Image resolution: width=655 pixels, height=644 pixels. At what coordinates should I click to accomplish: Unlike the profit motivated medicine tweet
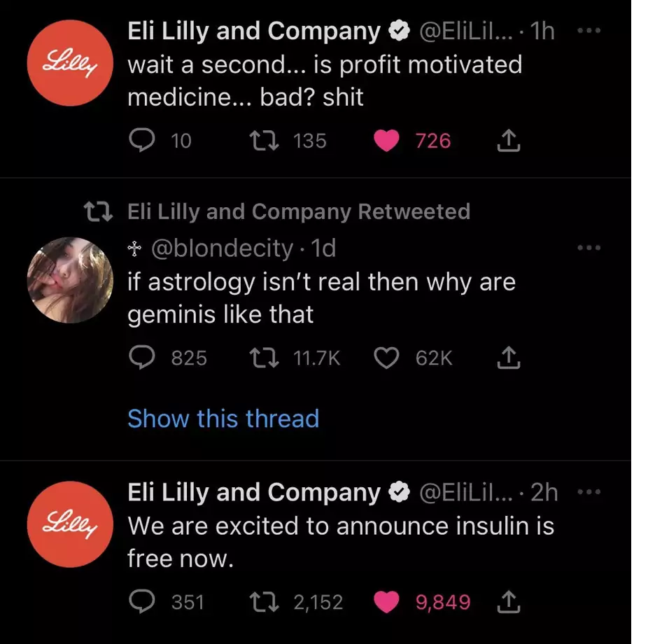386,141
